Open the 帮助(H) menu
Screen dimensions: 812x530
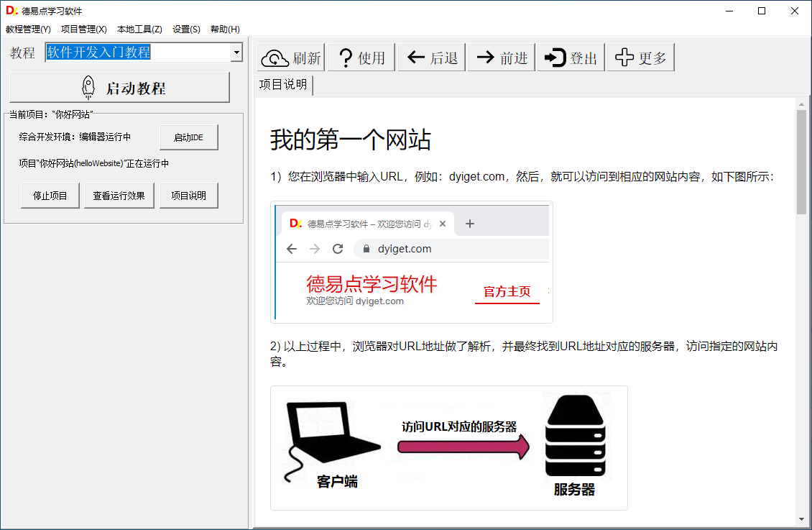(x=225, y=29)
